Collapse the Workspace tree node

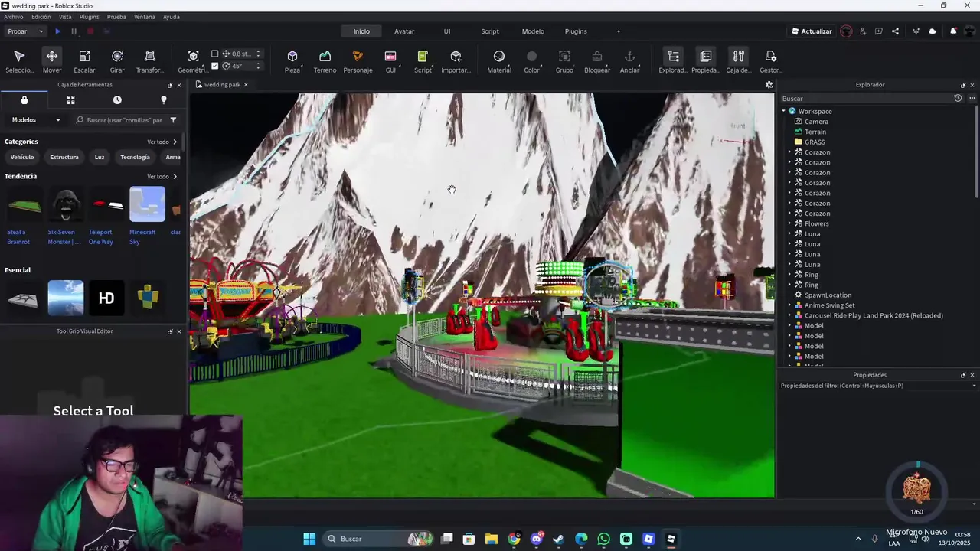784,111
